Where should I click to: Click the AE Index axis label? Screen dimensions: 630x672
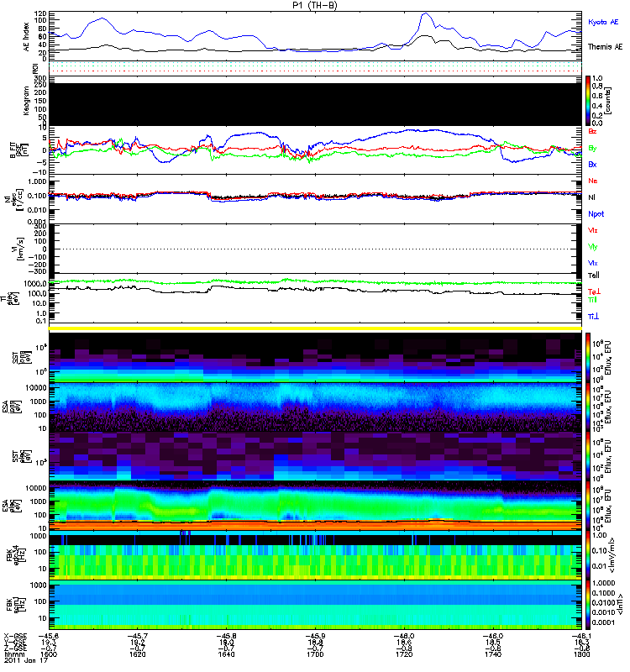[27, 37]
